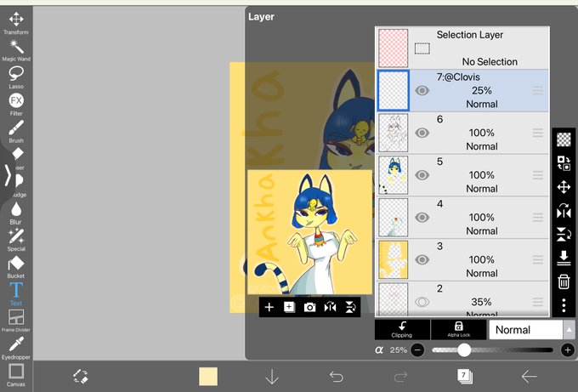The image size is (578, 392).
Task: Show hidden layer 2
Action: pyautogui.click(x=422, y=302)
